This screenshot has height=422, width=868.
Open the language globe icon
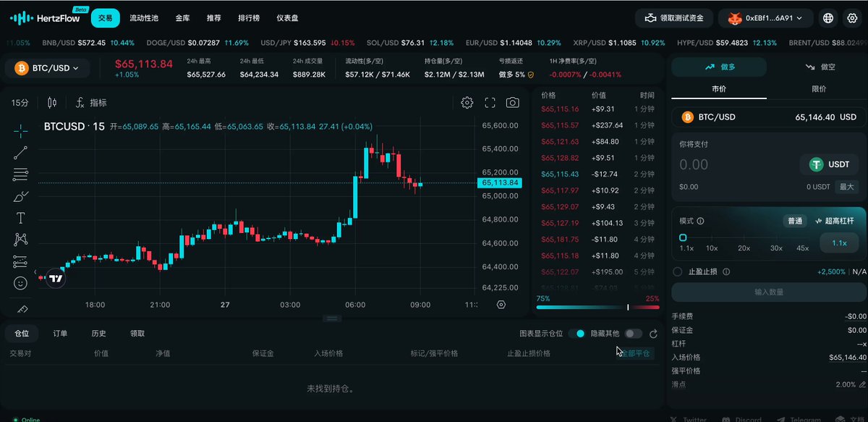click(x=828, y=18)
